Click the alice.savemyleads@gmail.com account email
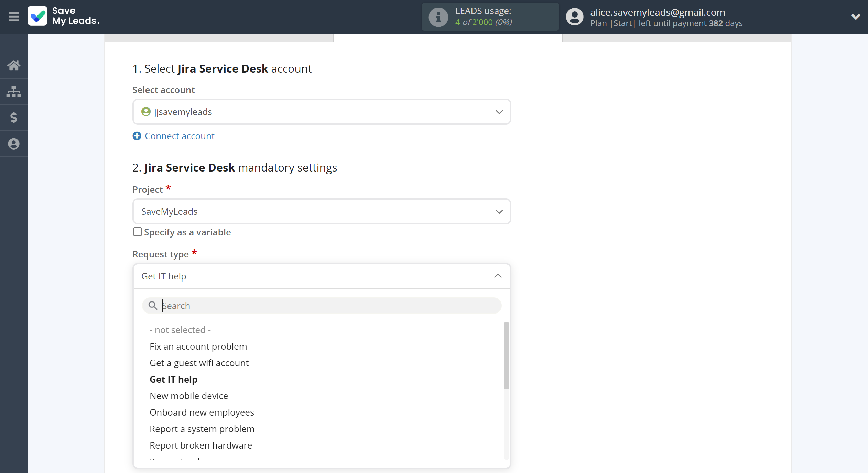 point(658,12)
